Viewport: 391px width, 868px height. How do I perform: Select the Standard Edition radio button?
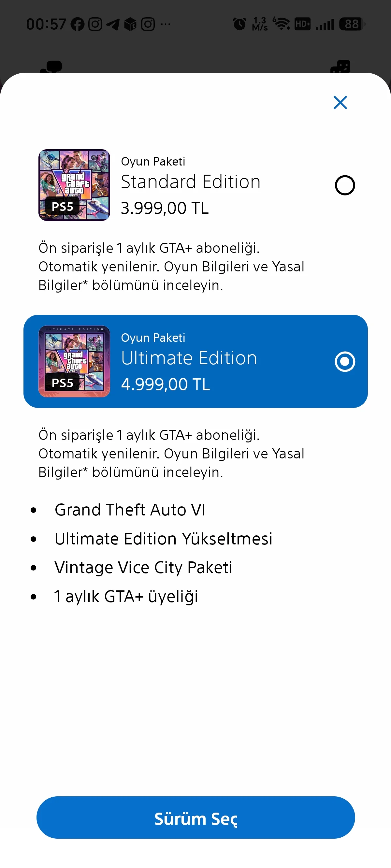pyautogui.click(x=345, y=185)
